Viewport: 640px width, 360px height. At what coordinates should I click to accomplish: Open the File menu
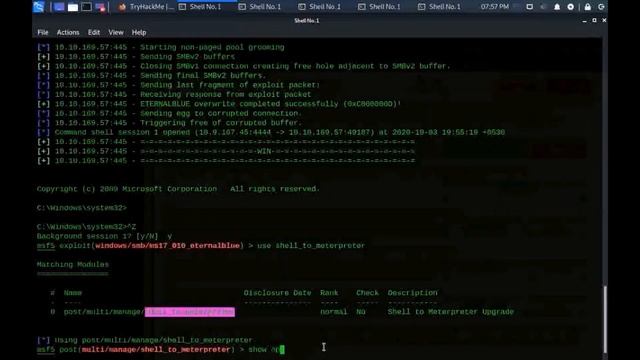42,32
